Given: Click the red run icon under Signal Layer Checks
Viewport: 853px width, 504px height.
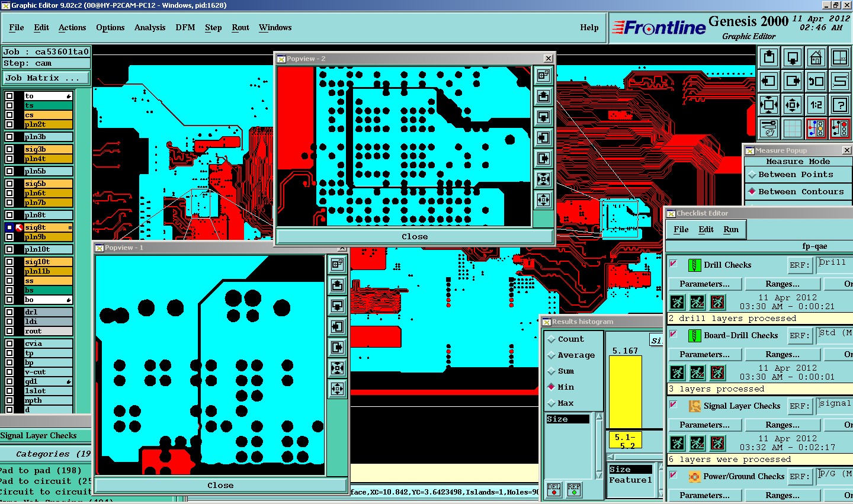Looking at the screenshot, I should coord(717,443).
